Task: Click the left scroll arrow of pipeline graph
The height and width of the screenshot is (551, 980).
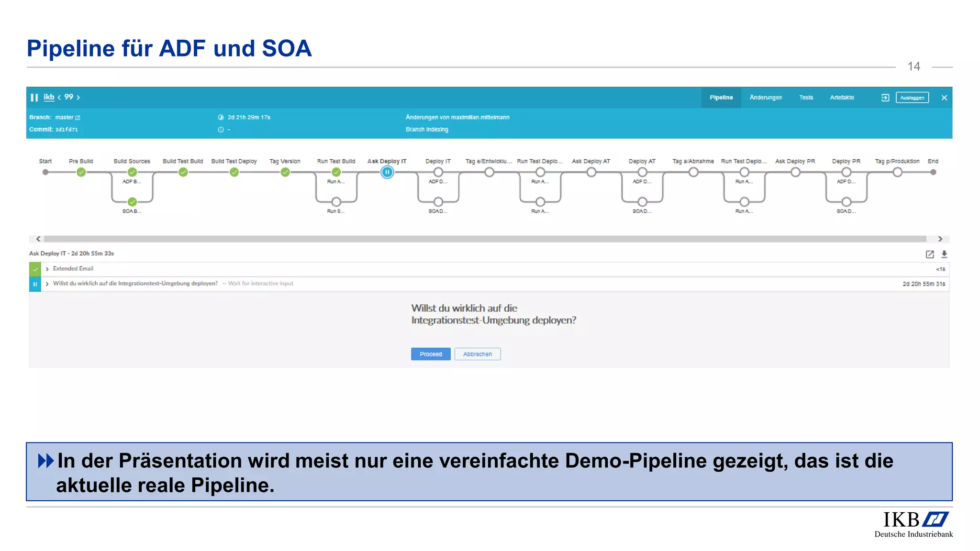Action: pos(38,239)
